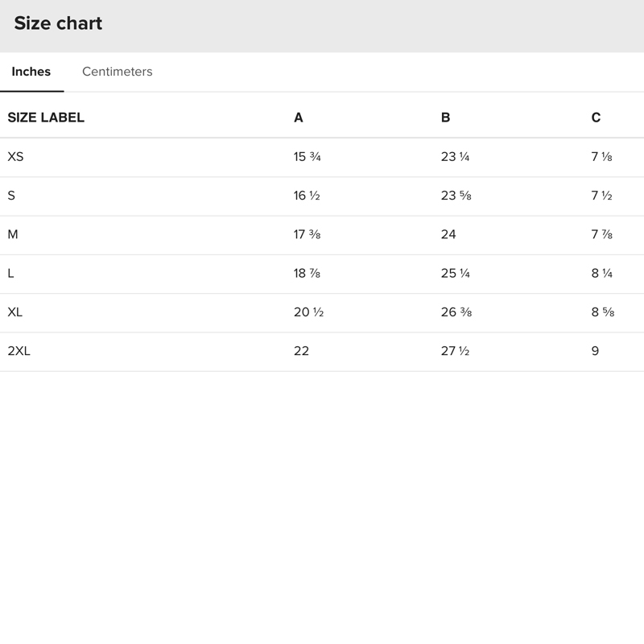Click the 20 ½ value in row XL
644x644 pixels.
coord(308,312)
